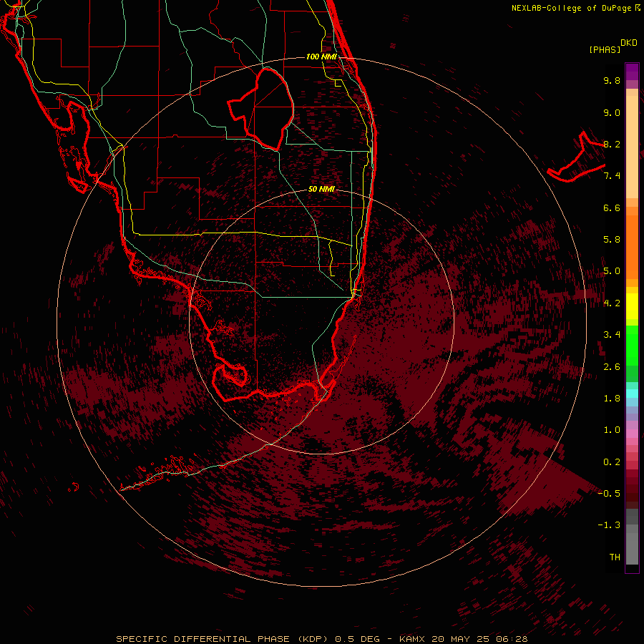Viewport: 644px width, 644px height.
Task: Click the "DKD" label above the color scale
Action: point(629,43)
